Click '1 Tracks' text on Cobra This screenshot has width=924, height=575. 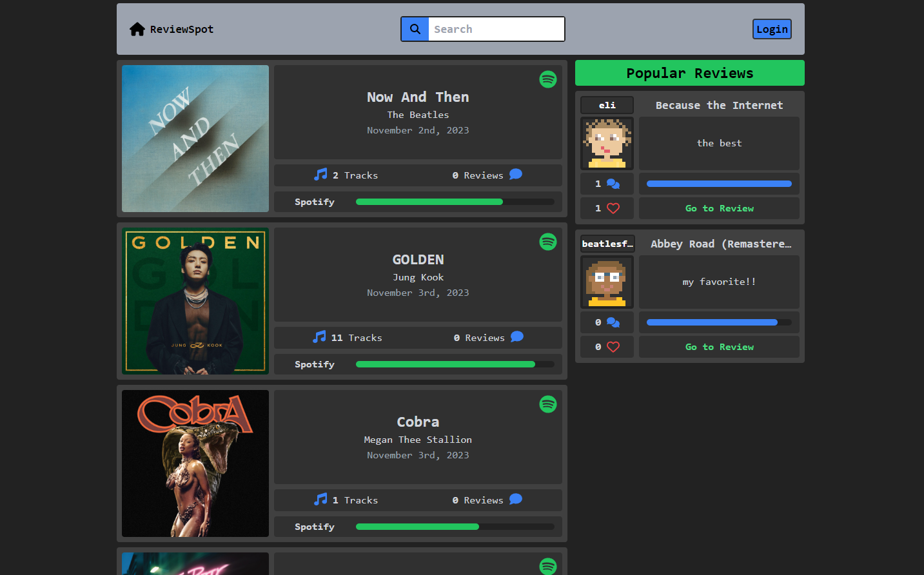tap(355, 500)
